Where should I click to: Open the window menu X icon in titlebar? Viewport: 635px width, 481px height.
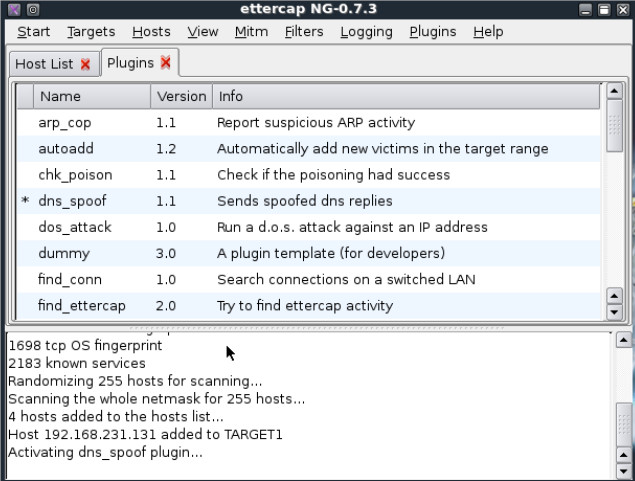(14, 9)
